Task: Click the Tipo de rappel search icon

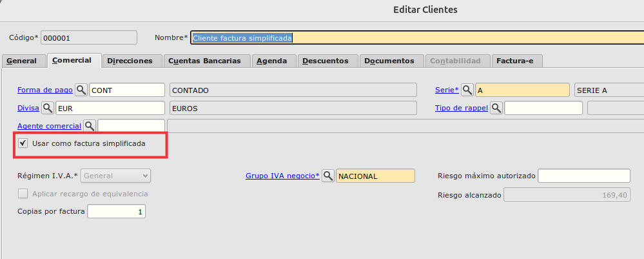Action: tap(496, 108)
